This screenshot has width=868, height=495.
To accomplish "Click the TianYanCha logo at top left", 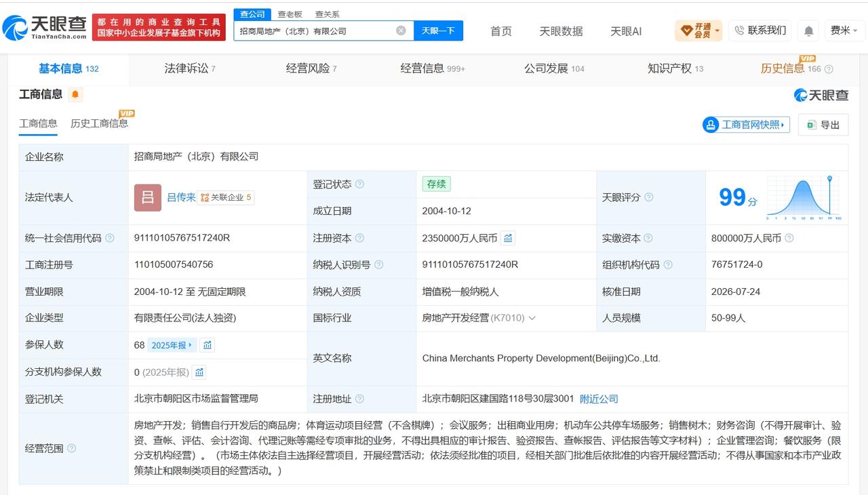I will tap(45, 27).
